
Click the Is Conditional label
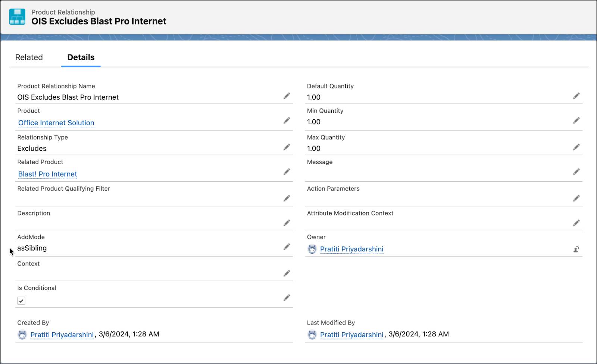click(x=37, y=288)
